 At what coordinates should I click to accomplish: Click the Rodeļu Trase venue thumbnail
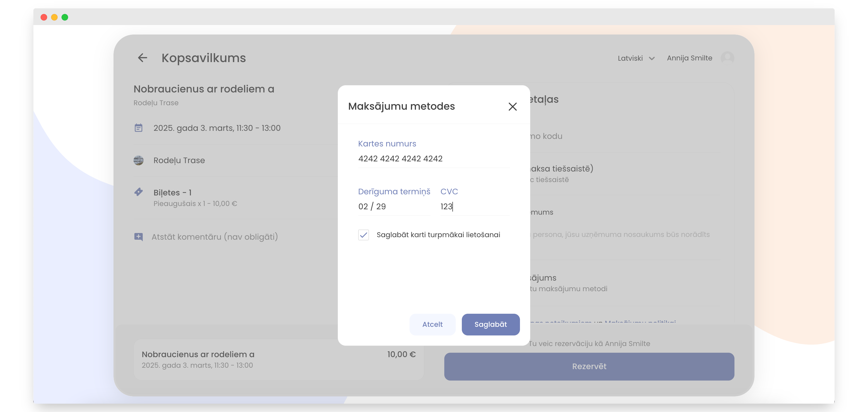139,160
